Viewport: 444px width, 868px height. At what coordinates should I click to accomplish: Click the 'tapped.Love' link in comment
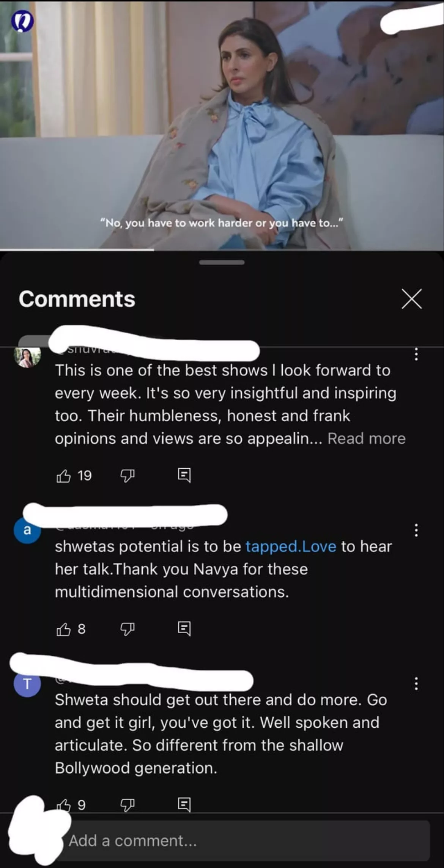tap(291, 546)
